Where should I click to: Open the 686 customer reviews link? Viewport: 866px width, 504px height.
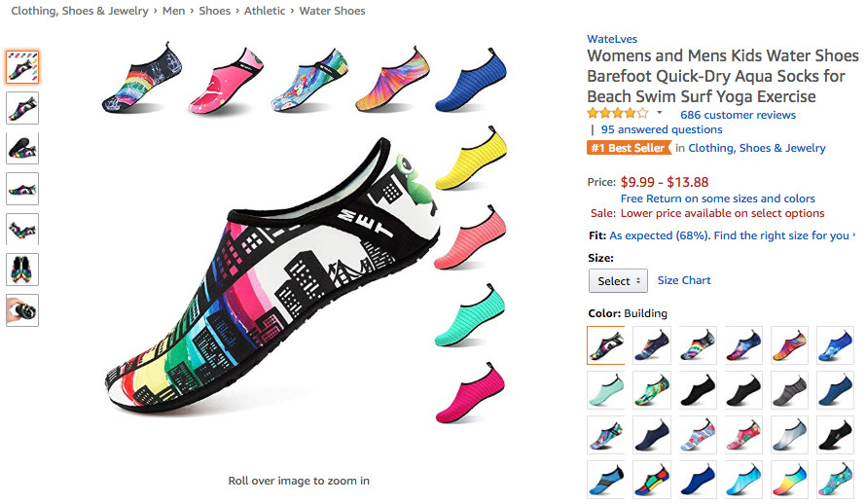(x=738, y=115)
